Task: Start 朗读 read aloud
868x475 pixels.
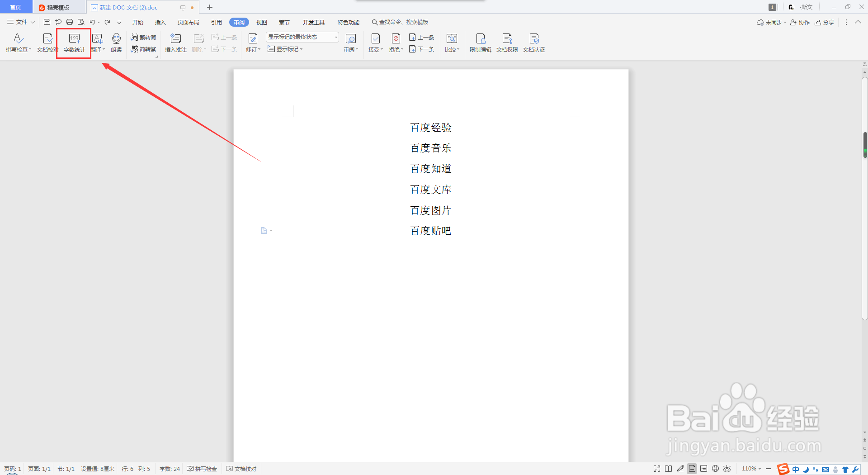Action: [x=116, y=43]
